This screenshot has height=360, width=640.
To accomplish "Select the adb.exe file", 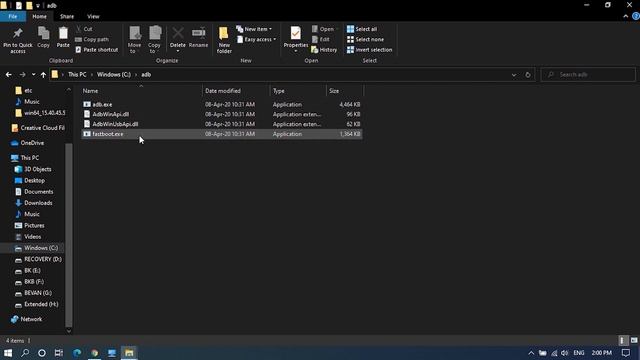I will tap(222, 104).
